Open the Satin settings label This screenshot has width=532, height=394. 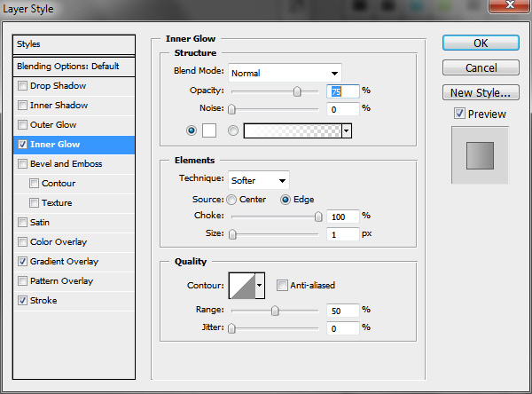tap(40, 223)
